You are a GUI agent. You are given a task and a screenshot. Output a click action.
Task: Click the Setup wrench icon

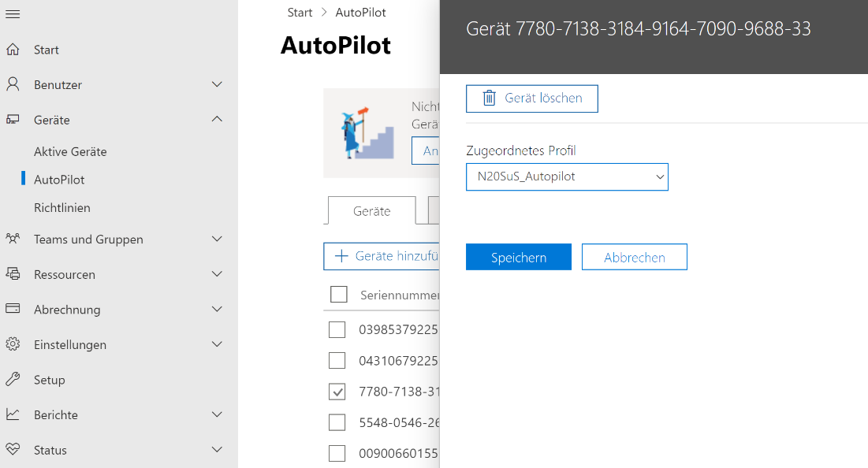[x=13, y=379]
